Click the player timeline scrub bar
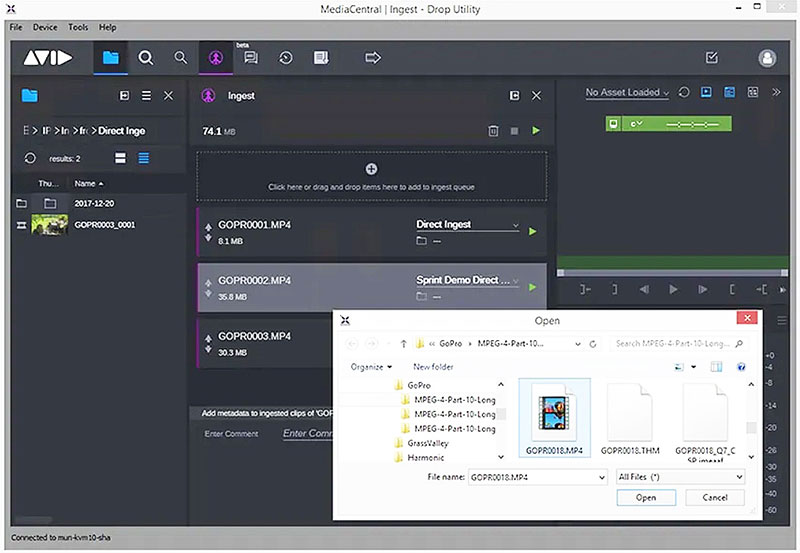This screenshot has height=553, width=800. [660, 273]
